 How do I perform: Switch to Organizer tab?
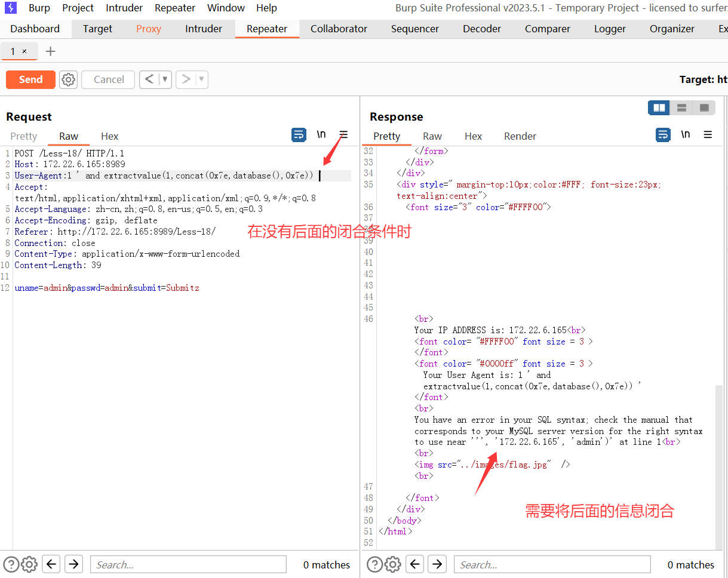(672, 29)
